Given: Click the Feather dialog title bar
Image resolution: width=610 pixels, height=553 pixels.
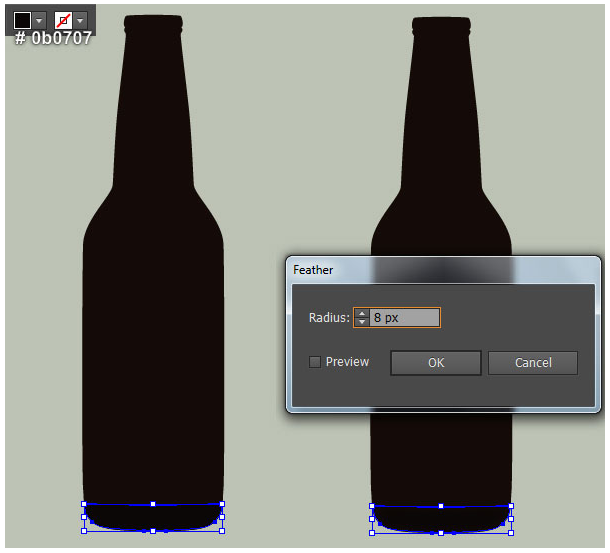Looking at the screenshot, I should coord(443,270).
